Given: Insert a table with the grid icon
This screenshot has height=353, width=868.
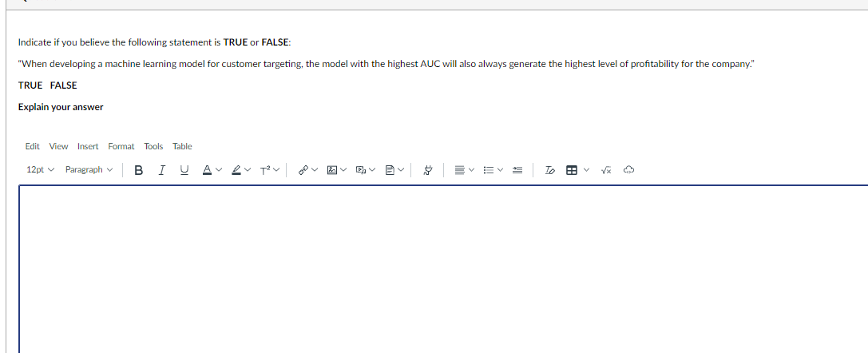Looking at the screenshot, I should (x=571, y=170).
